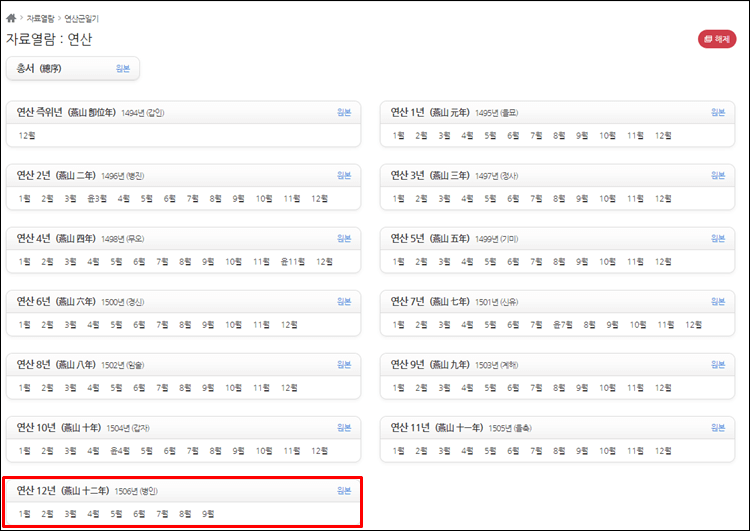Select 11월 of 연산 8년
Screen dimensions: 750x531
coord(261,388)
